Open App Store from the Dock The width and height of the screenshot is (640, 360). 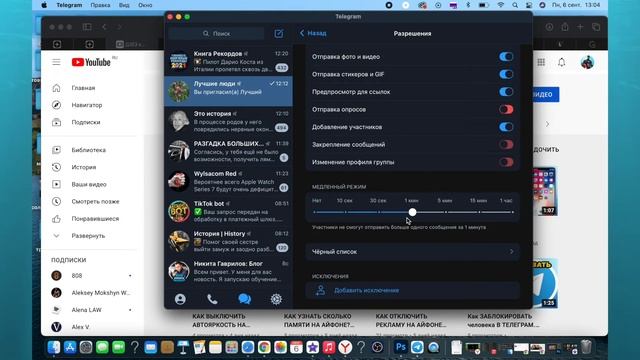point(70,347)
